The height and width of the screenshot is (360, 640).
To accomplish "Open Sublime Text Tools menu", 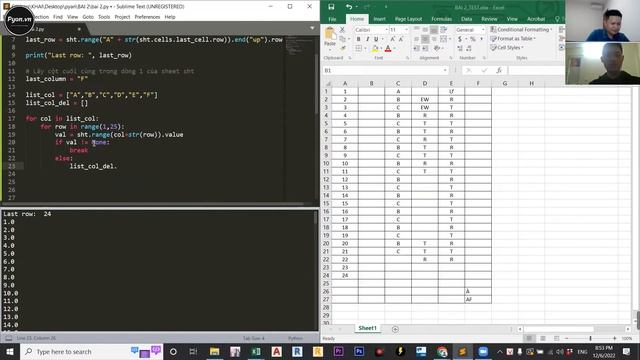I will click(x=104, y=17).
